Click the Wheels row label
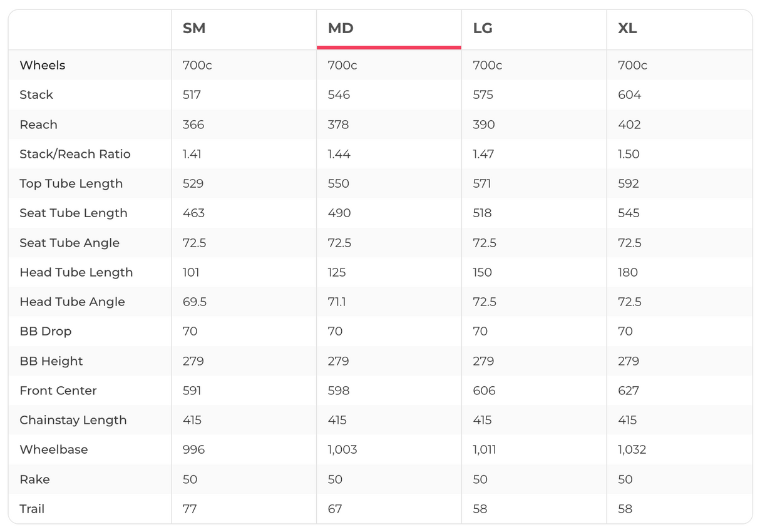The image size is (760, 532). tap(43, 65)
